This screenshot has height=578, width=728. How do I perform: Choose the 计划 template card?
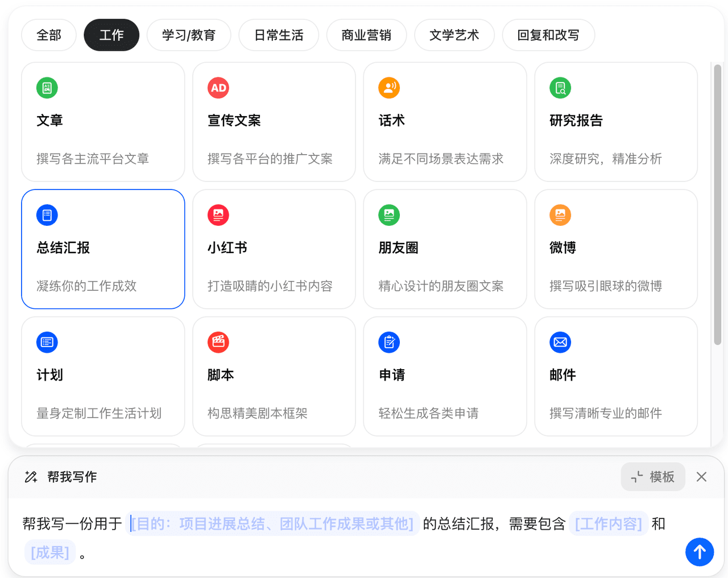pos(103,376)
